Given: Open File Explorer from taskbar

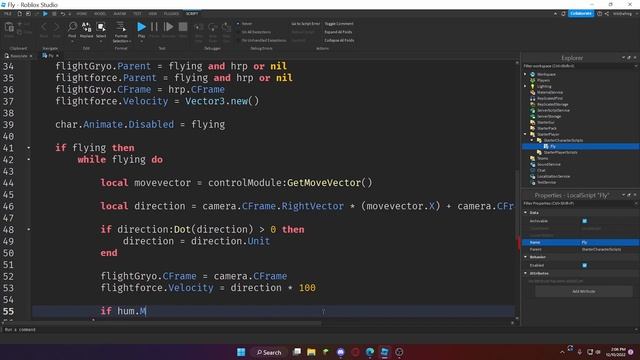Looking at the screenshot, I should 311,352.
